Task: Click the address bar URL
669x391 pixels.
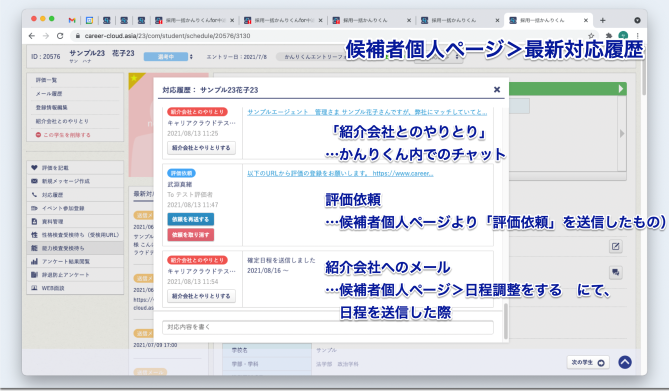Action: pyautogui.click(x=167, y=36)
